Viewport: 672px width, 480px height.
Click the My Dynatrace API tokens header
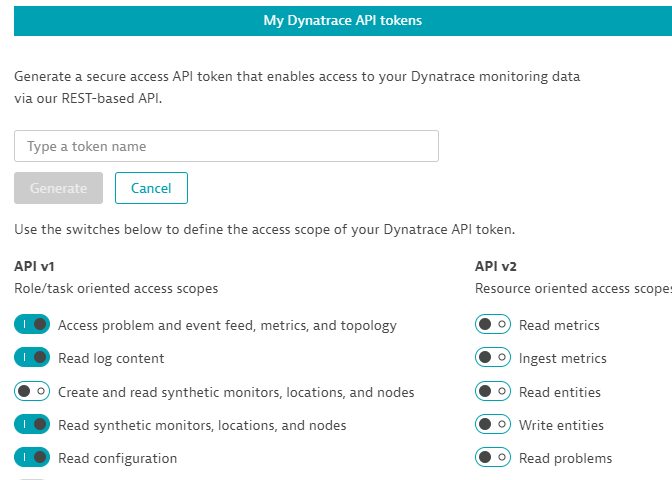[342, 20]
